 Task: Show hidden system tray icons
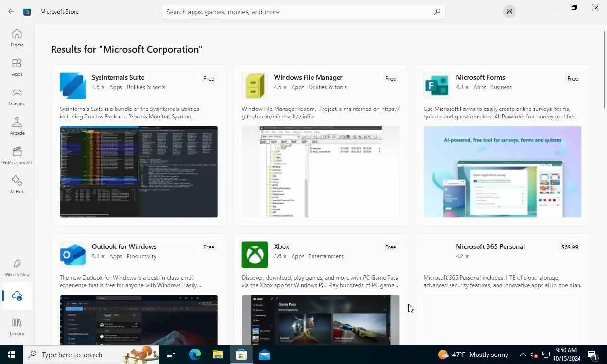click(523, 355)
